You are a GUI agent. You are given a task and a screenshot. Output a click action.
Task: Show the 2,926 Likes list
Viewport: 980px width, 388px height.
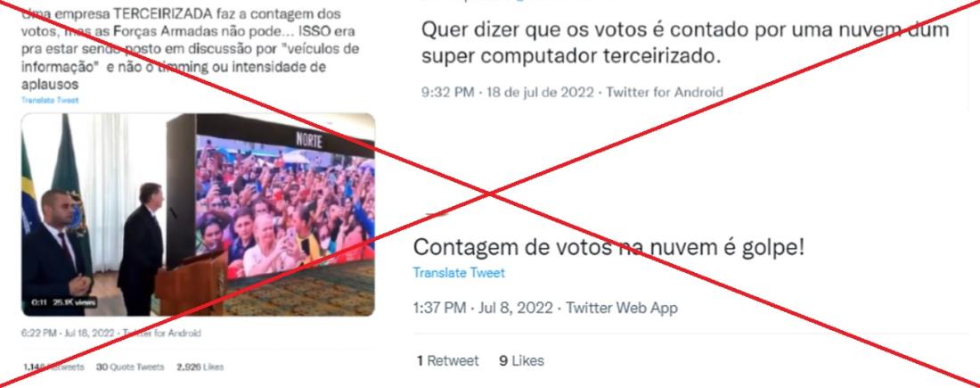200,367
